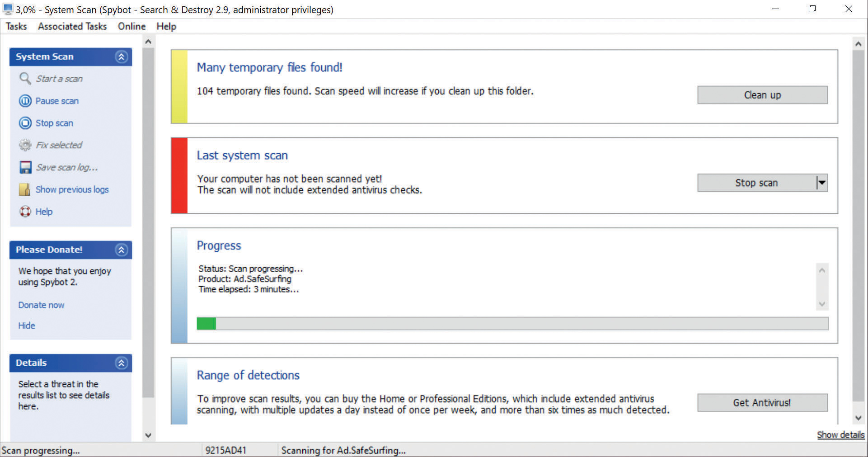Image resolution: width=868 pixels, height=457 pixels.
Task: Click the main panel vertical scrollbar thumb
Action: pos(858,226)
